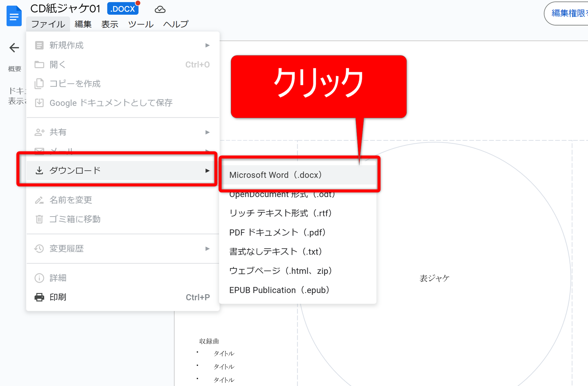Open the 編集 menu

tap(83, 24)
